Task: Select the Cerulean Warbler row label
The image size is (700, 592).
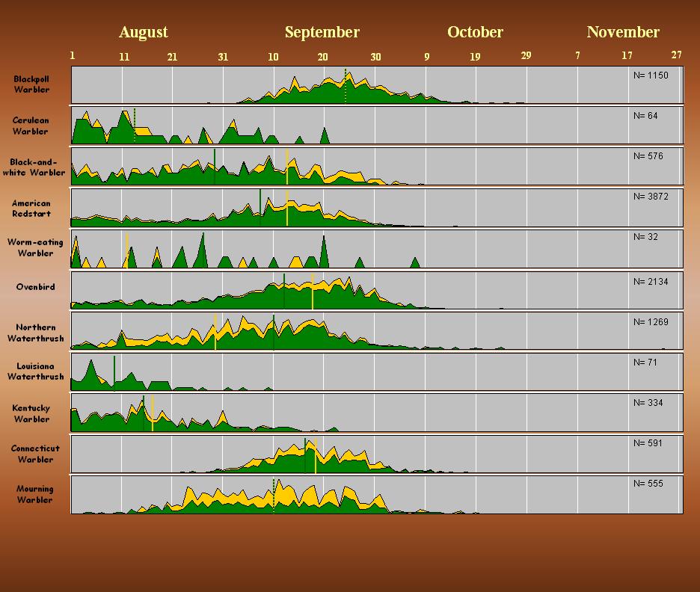Action: pyautogui.click(x=30, y=126)
